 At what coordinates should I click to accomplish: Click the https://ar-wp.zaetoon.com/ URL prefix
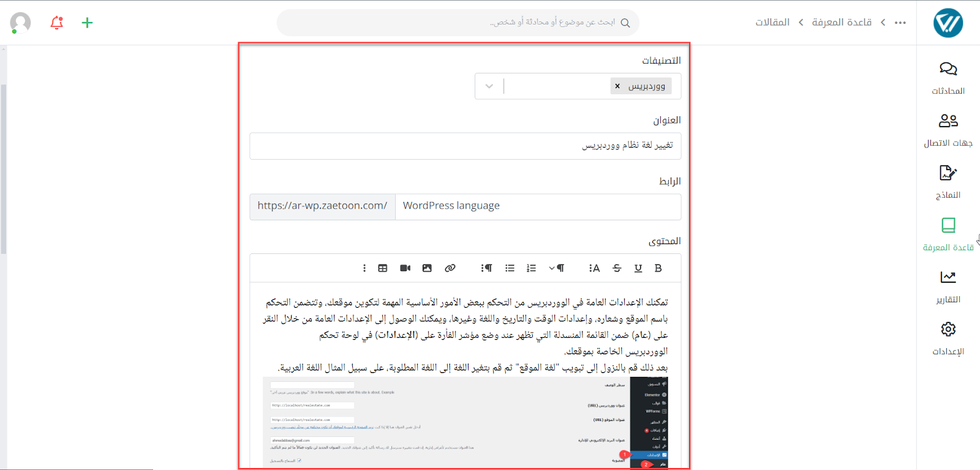322,207
